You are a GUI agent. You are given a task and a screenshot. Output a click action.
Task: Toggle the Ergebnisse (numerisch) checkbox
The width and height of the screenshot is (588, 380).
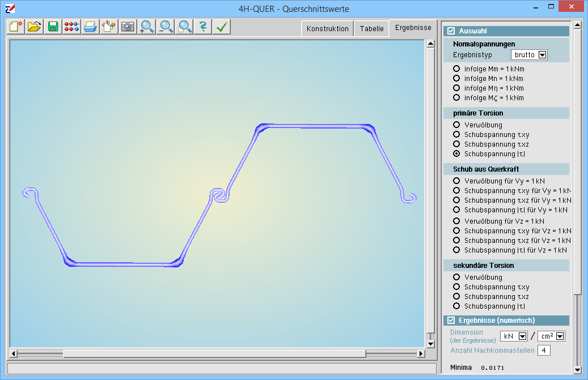coord(451,321)
